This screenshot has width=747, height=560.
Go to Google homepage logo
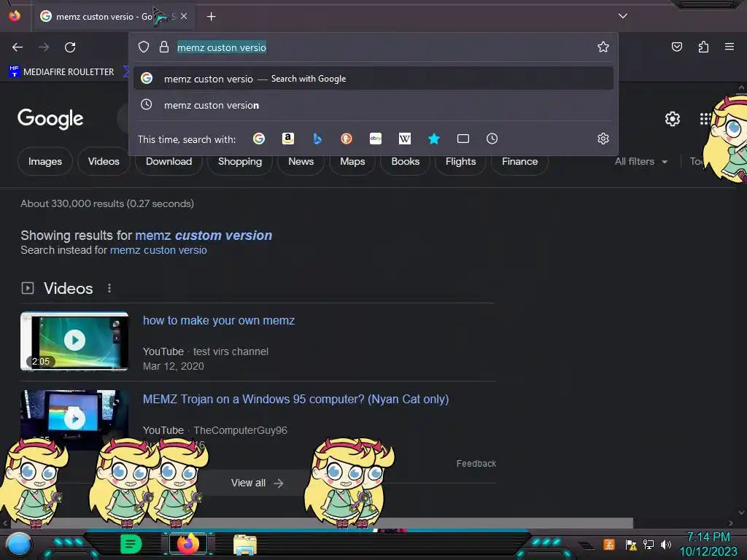[50, 119]
